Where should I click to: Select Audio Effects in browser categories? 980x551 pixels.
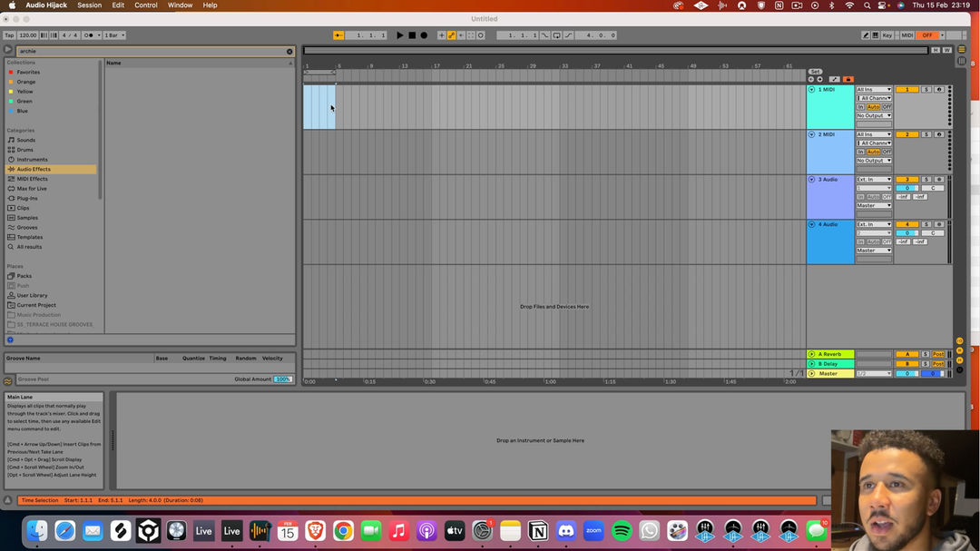pyautogui.click(x=34, y=169)
